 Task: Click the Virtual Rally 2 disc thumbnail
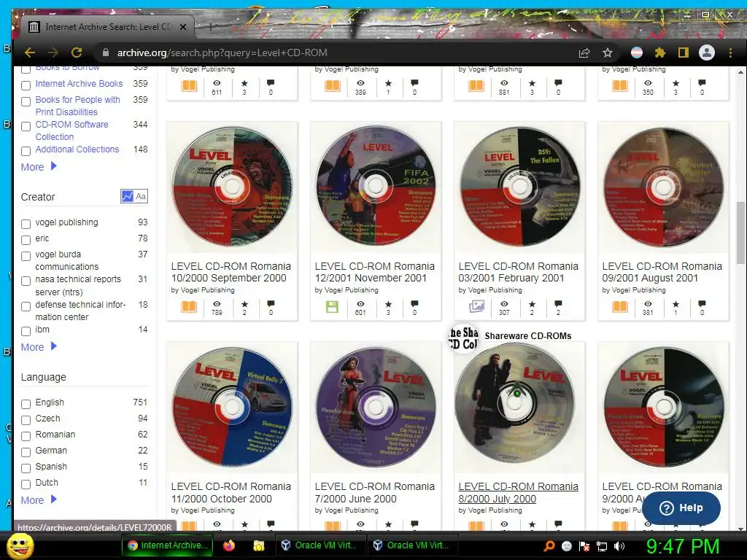(x=232, y=408)
